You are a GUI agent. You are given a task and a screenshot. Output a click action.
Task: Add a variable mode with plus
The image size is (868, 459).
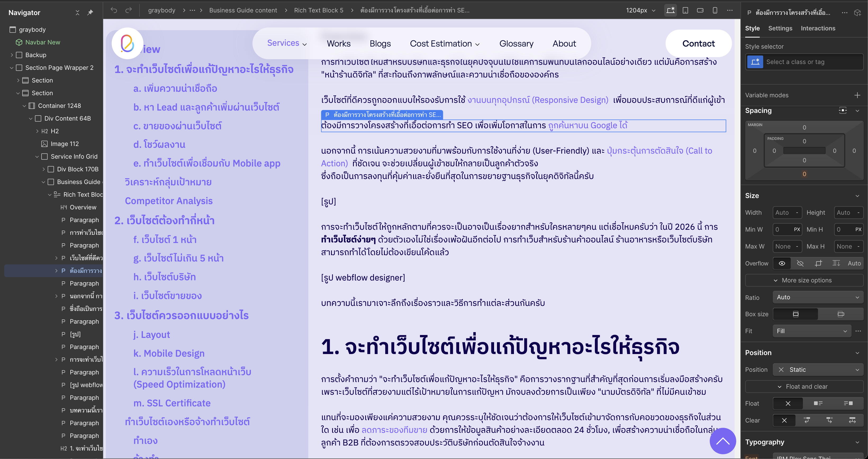[857, 95]
